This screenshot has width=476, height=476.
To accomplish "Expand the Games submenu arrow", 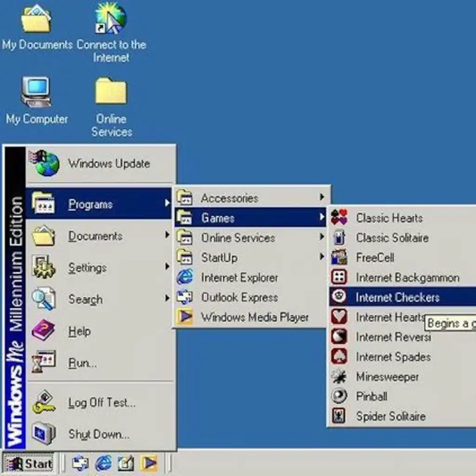I will pos(322,217).
